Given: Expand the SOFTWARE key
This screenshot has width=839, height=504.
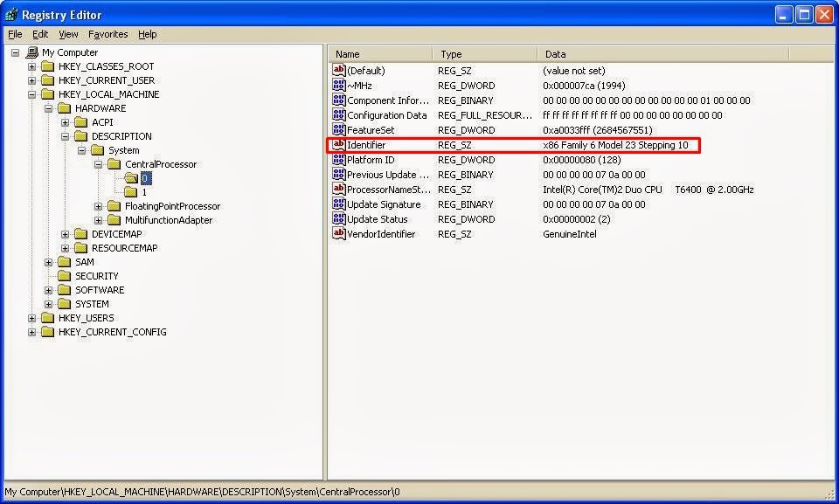Looking at the screenshot, I should tap(49, 290).
